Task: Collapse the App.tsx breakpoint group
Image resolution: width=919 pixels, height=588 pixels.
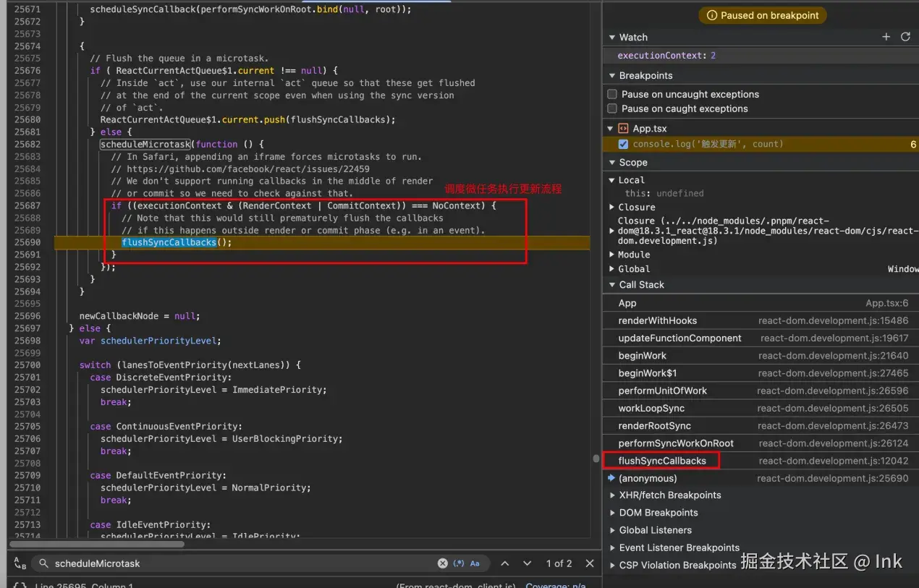Action: 611,128
